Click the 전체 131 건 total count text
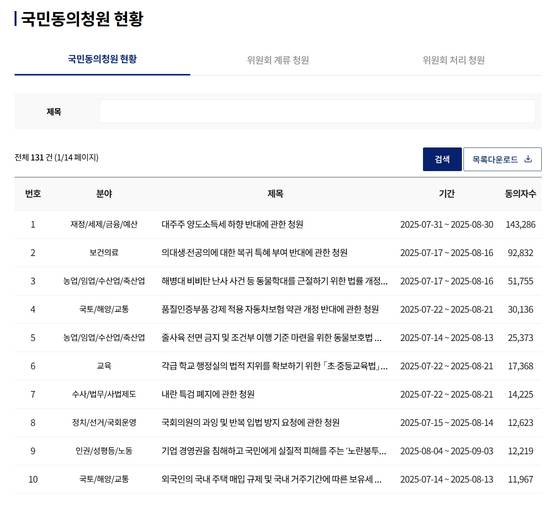559x505 pixels. click(56, 157)
